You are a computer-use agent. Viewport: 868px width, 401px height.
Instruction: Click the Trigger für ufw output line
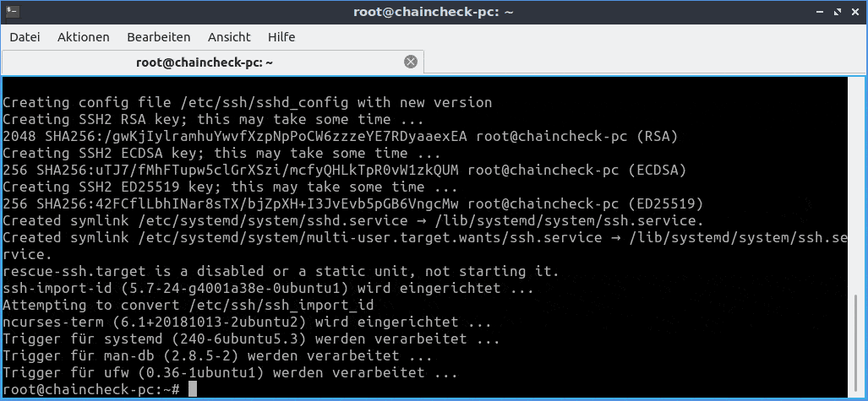pyautogui.click(x=230, y=372)
